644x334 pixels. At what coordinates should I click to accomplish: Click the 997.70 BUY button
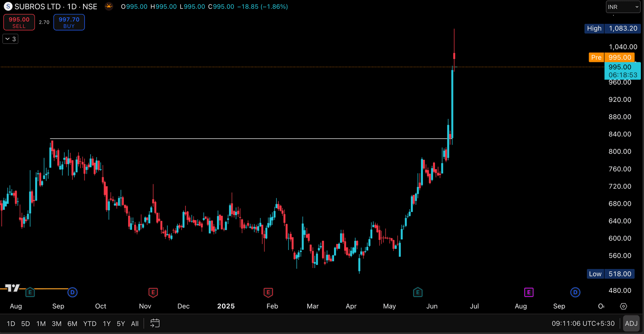point(69,22)
